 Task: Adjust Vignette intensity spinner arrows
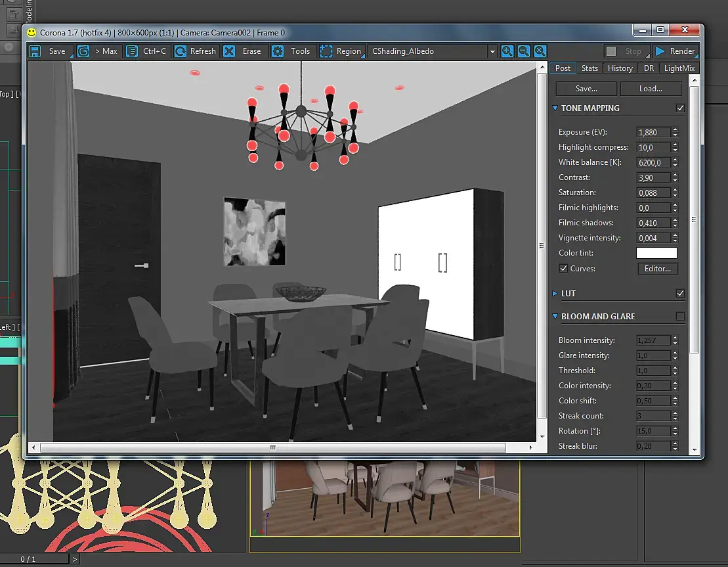coord(675,238)
